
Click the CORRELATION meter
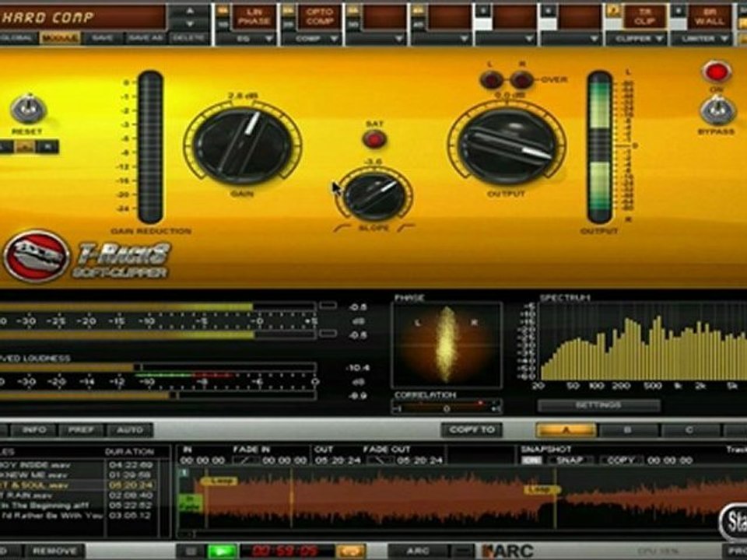pyautogui.click(x=447, y=408)
